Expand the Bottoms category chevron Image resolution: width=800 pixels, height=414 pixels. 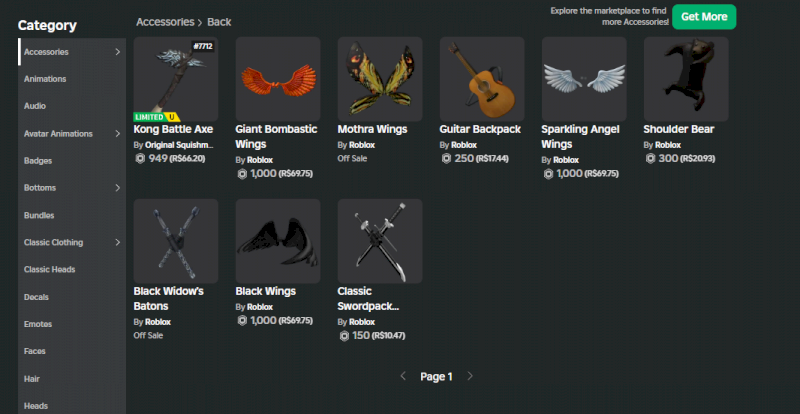point(118,187)
